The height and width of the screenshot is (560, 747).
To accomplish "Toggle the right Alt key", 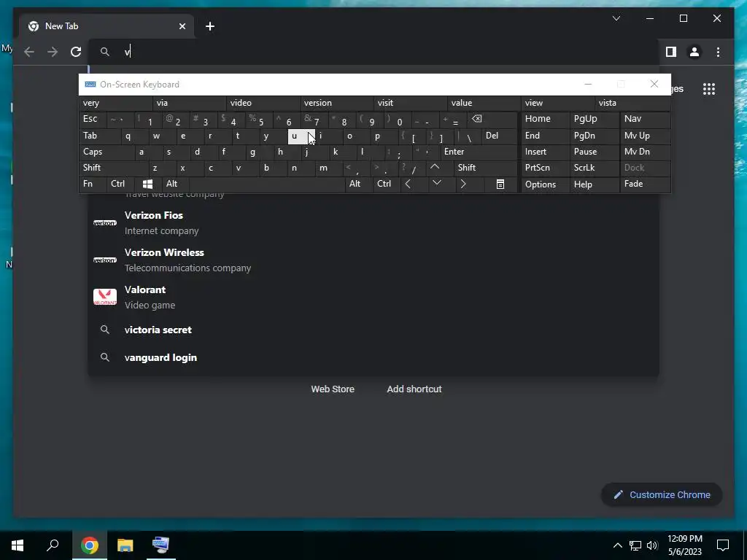I will click(358, 184).
